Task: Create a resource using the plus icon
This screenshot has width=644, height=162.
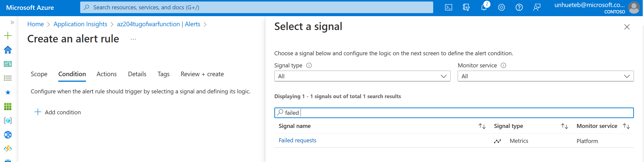Action: click(x=8, y=35)
